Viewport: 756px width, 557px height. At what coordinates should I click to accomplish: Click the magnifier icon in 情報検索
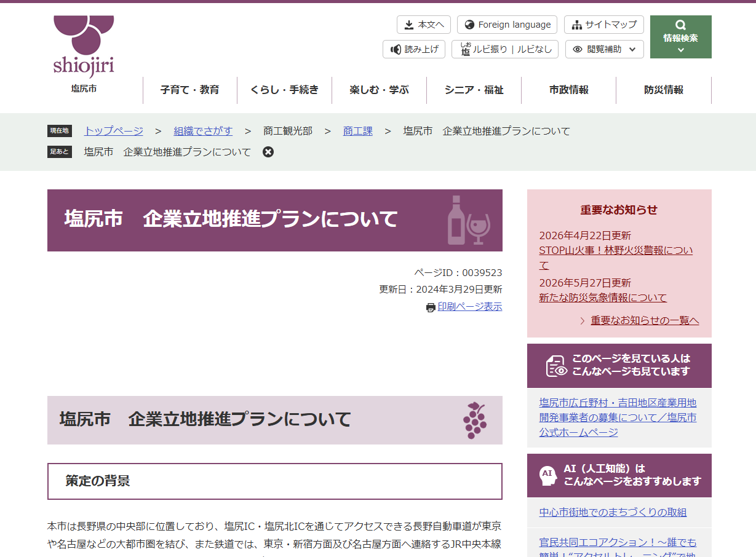(x=680, y=25)
